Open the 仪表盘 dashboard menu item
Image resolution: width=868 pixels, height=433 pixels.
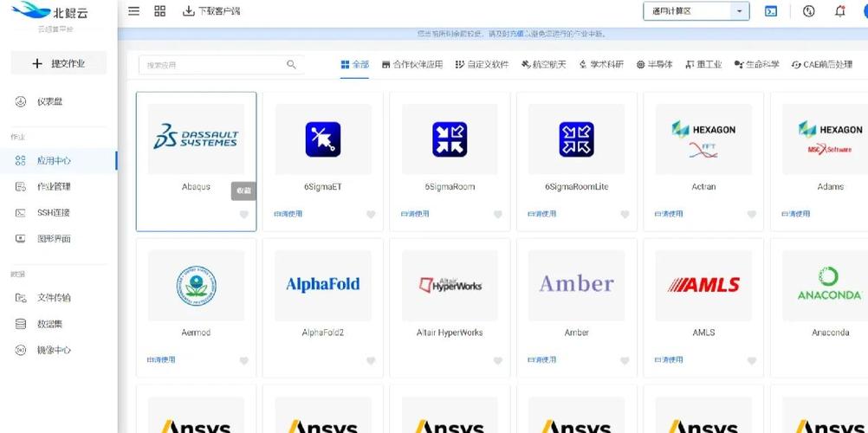click(x=49, y=102)
